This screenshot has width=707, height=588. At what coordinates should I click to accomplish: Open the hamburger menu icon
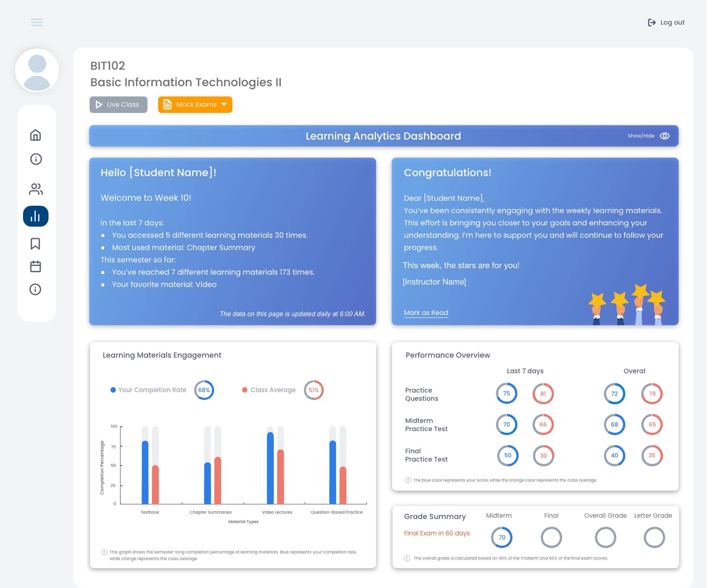(37, 22)
